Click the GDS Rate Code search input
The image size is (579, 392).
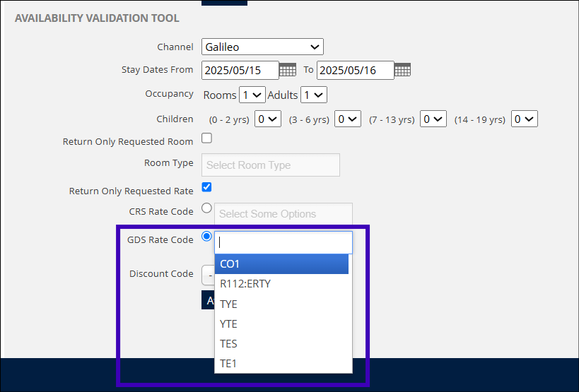(x=283, y=242)
